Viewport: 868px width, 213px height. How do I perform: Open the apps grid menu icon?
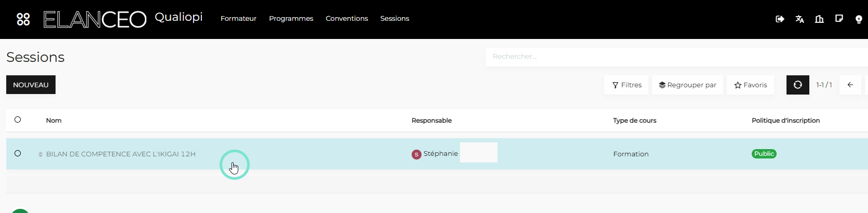(23, 19)
